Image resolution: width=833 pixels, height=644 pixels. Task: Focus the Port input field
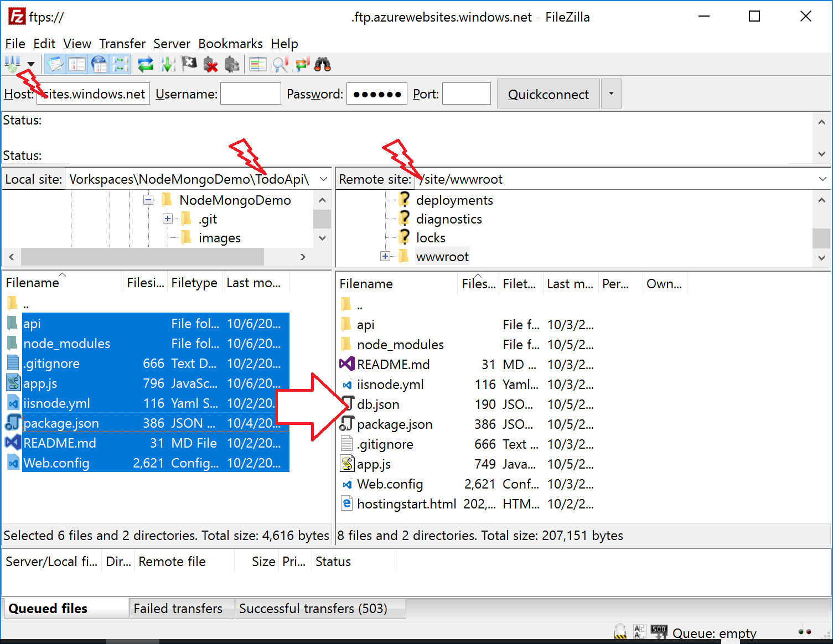pos(467,94)
